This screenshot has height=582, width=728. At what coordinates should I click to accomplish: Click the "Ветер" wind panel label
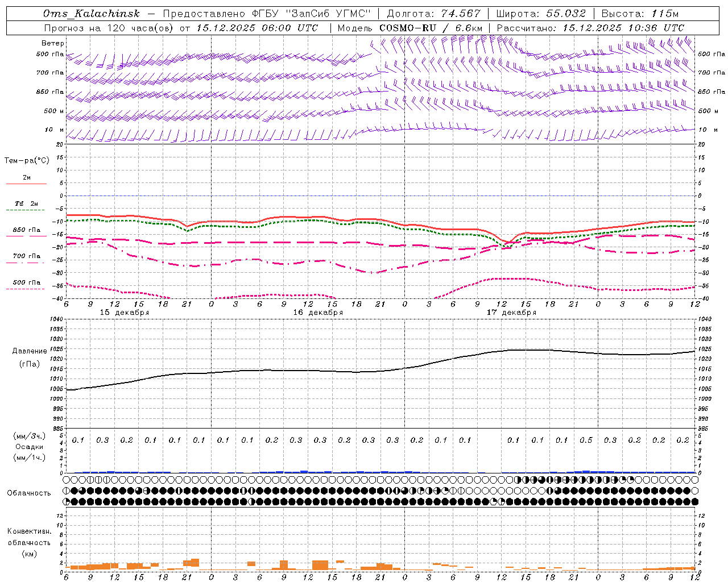pos(53,43)
